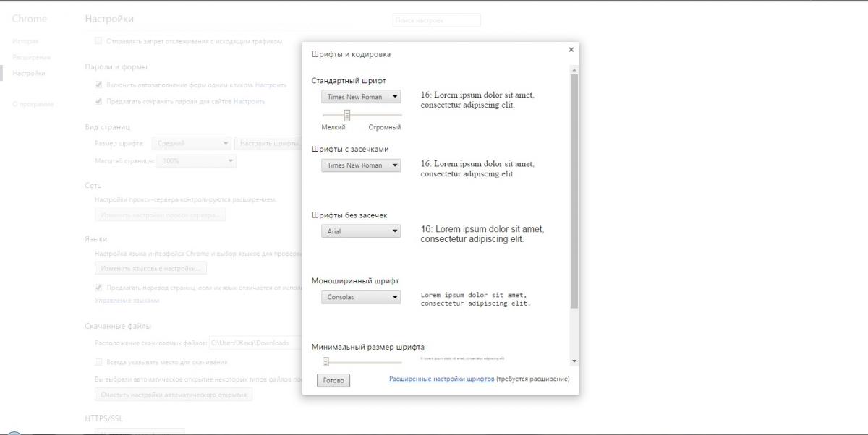Open the serif font Times New Roman dropdown
Image resolution: width=868 pixels, height=435 pixels.
[x=361, y=165]
